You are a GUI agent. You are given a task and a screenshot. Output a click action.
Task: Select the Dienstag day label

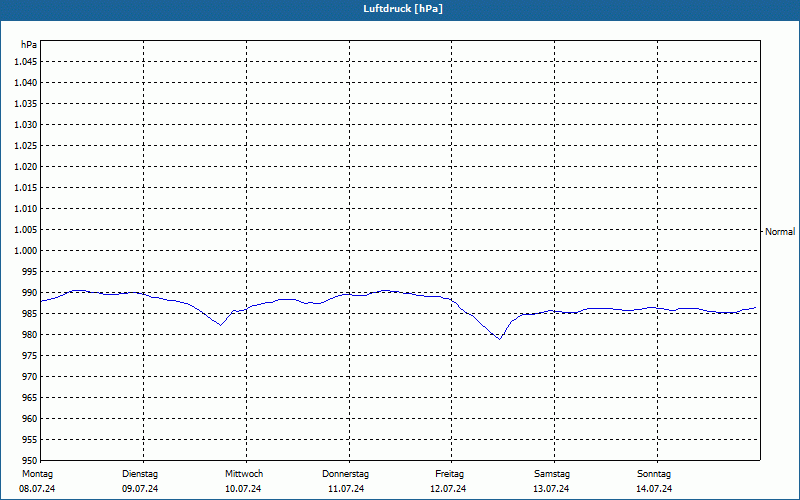click(140, 474)
